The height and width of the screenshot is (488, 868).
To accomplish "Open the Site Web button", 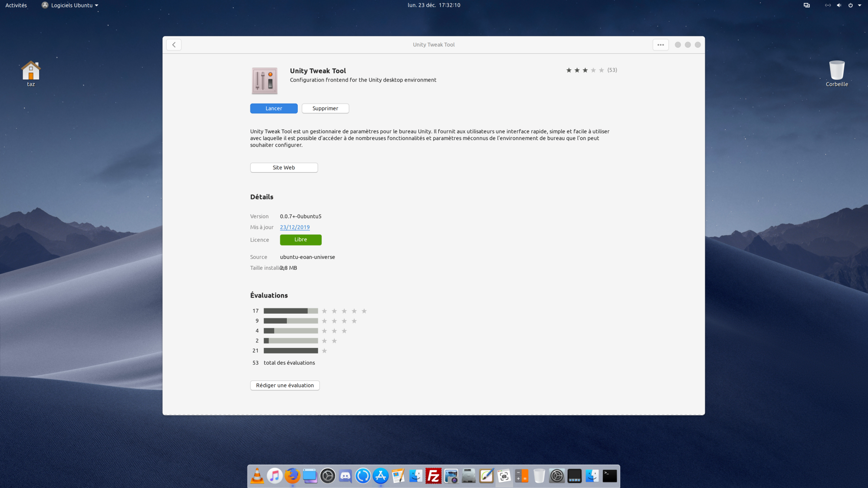I will (x=284, y=167).
